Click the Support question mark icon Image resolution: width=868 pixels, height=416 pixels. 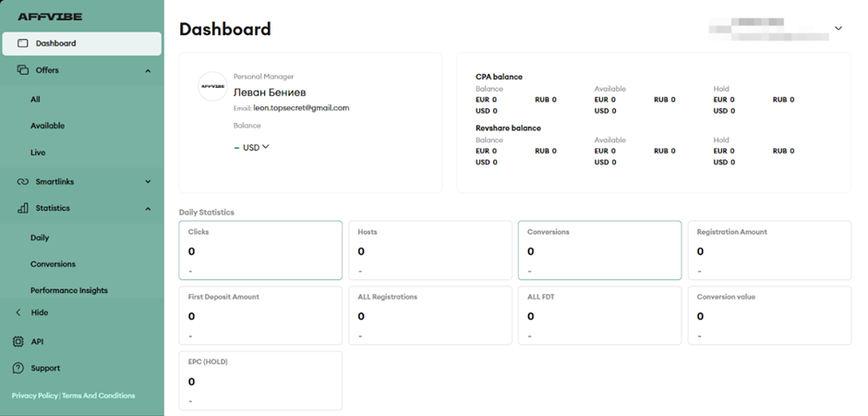click(x=18, y=368)
